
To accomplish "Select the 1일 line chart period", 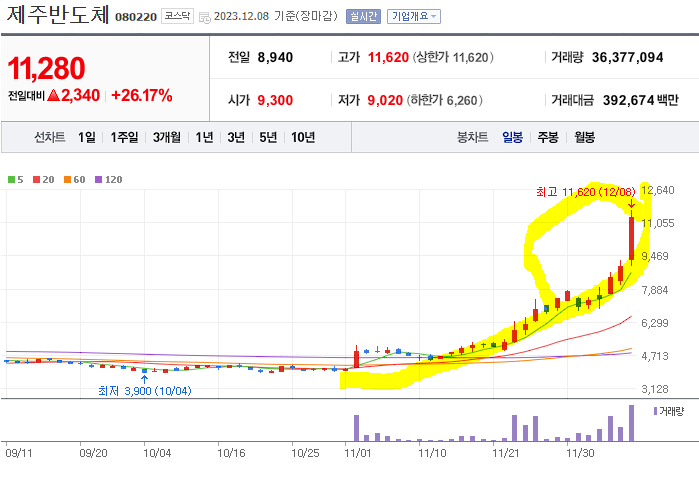I will pos(86,137).
